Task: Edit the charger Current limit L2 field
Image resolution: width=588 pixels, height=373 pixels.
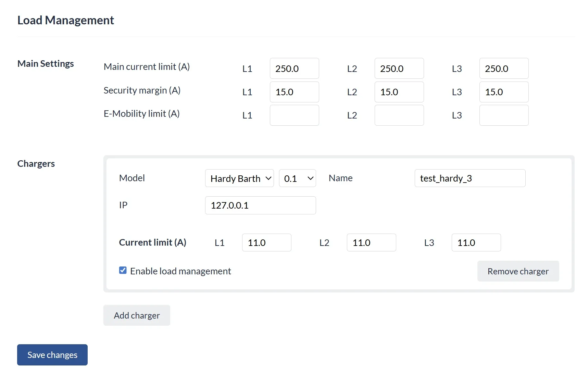Action: [x=372, y=243]
